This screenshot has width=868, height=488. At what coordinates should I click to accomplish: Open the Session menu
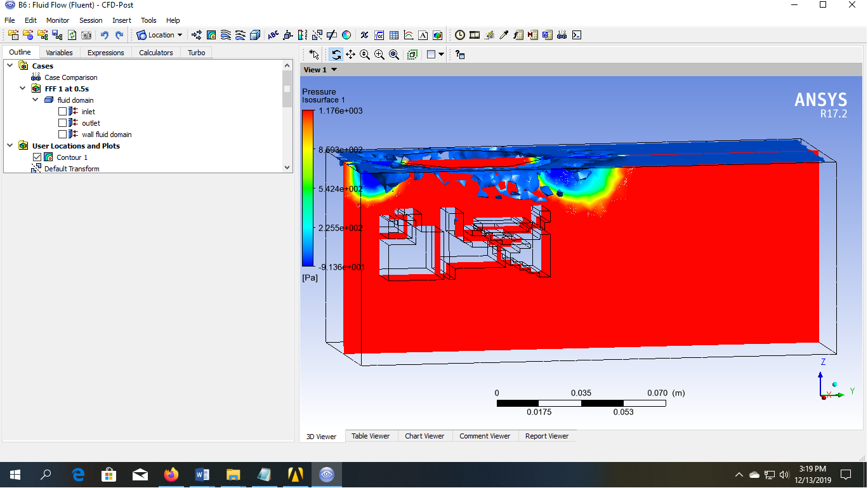(90, 20)
